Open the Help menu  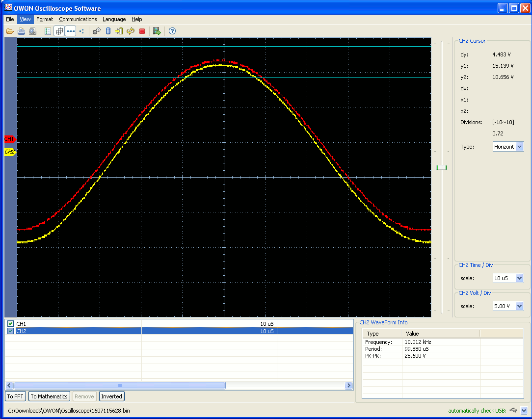coord(137,19)
